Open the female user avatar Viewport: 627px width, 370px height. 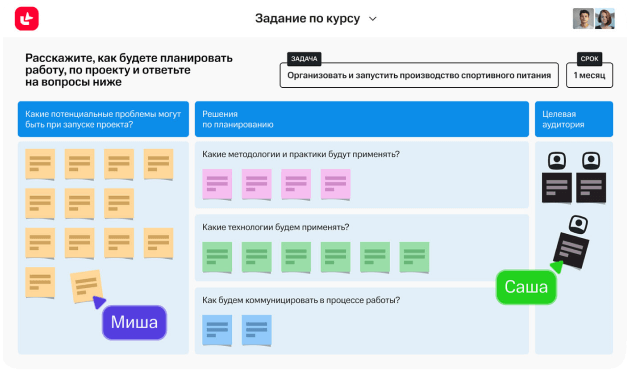(x=605, y=18)
